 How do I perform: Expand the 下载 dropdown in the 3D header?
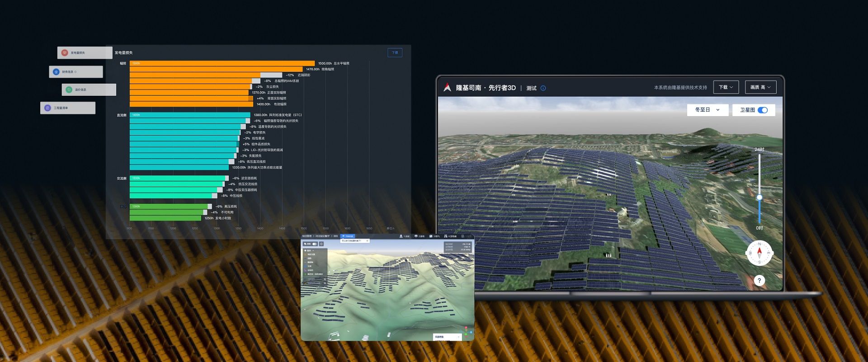[726, 87]
